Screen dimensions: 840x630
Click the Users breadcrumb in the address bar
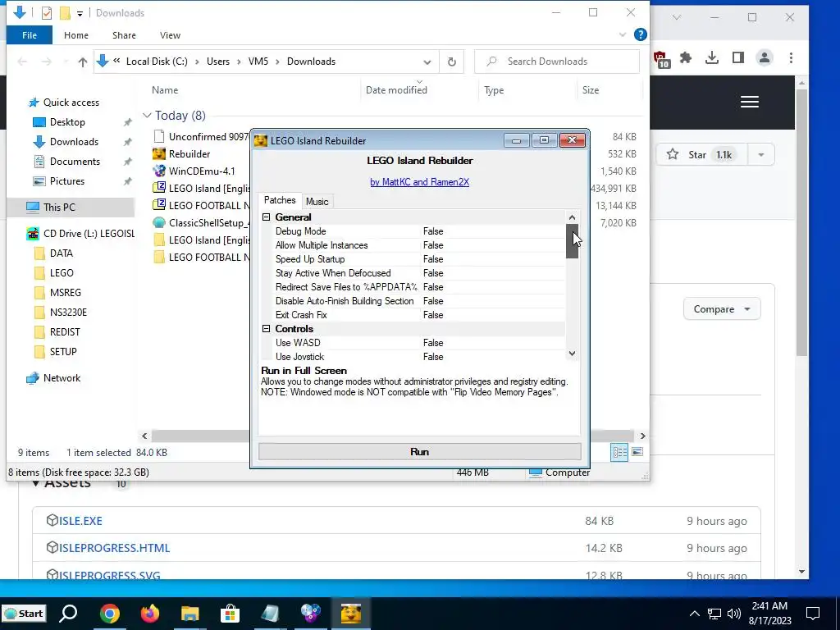click(218, 62)
